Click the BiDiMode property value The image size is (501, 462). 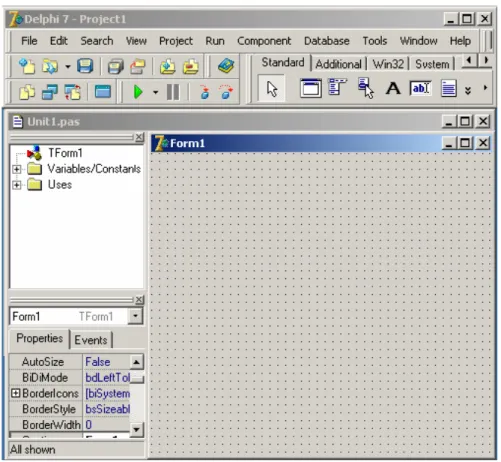point(106,378)
